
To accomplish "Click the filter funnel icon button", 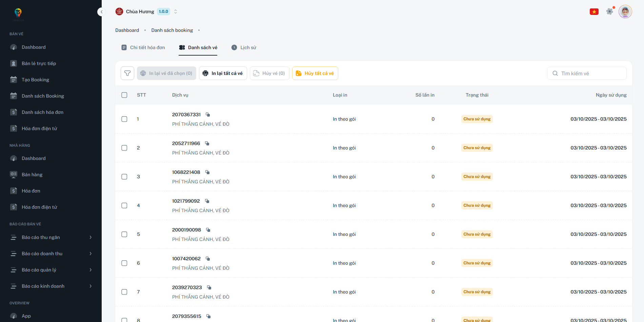I will click(127, 73).
